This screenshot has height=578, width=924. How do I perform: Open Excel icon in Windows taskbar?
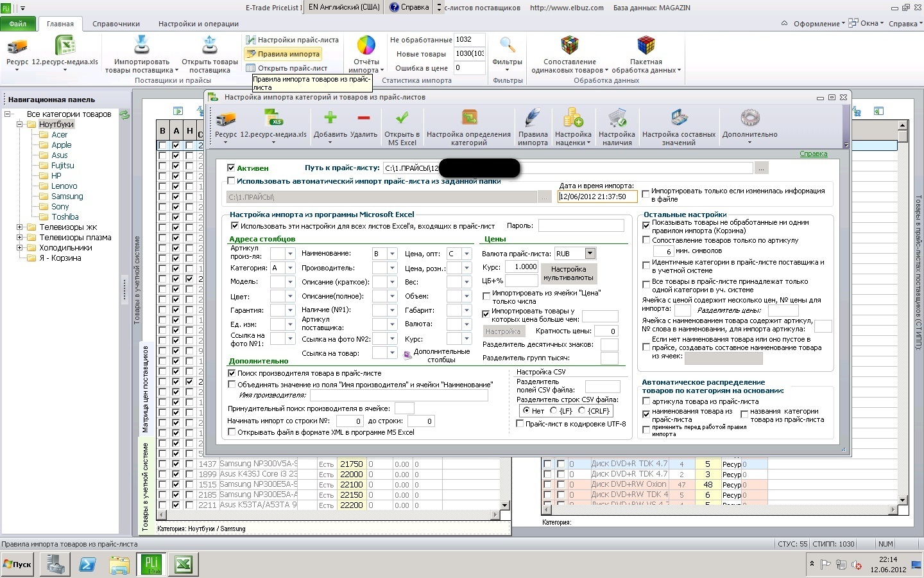coord(183,565)
